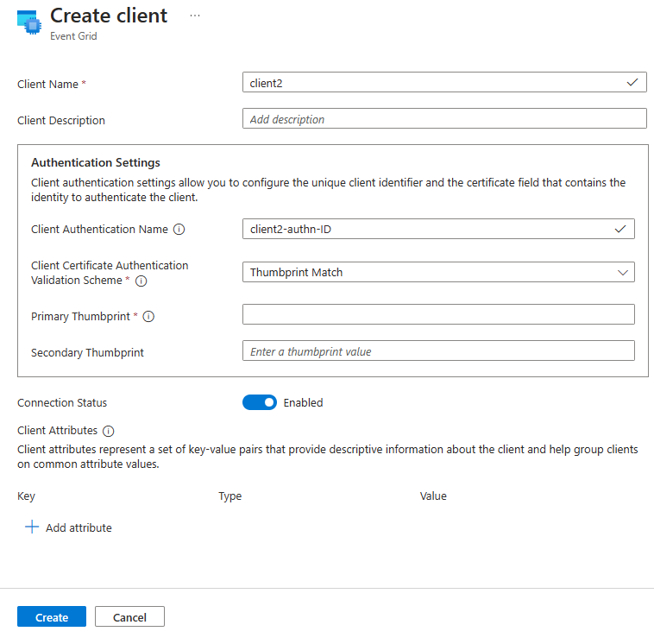Click the Secondary Thumbprint input box
Screen dimensions: 654x644
click(438, 351)
